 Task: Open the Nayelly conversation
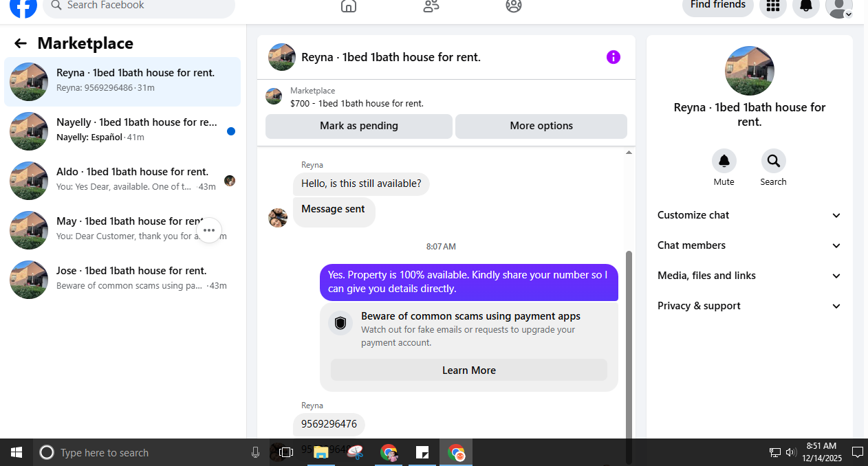[x=122, y=131]
